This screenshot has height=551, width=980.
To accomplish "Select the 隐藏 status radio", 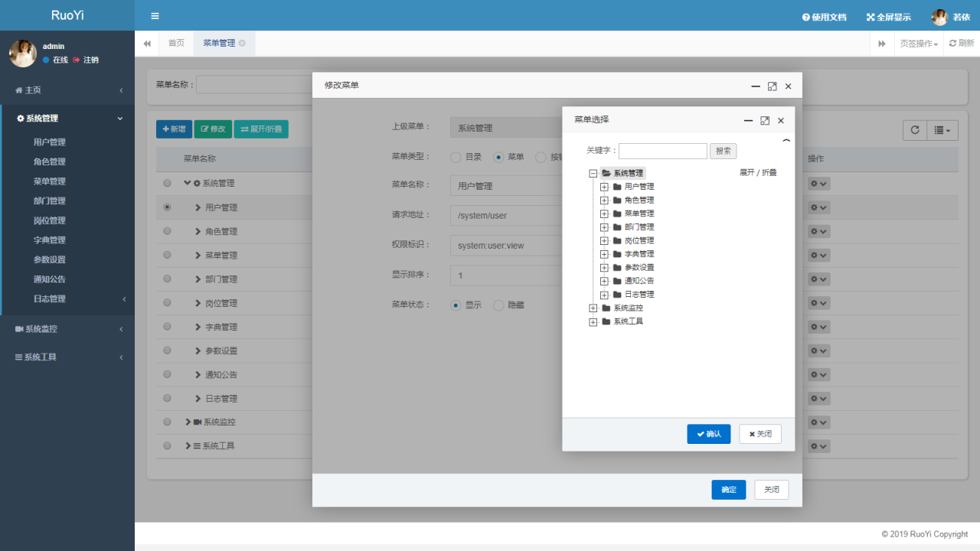I will [498, 305].
